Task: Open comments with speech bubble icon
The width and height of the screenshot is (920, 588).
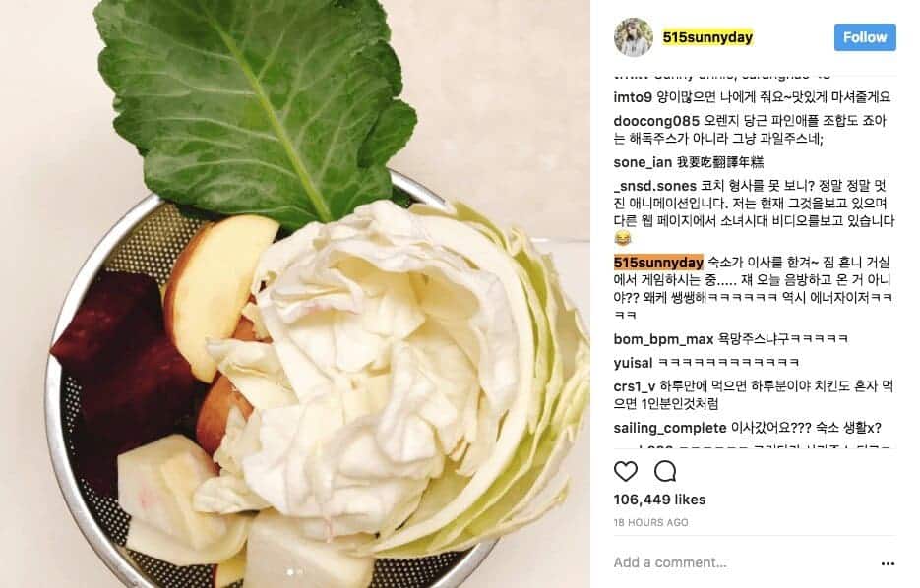Action: (x=665, y=471)
